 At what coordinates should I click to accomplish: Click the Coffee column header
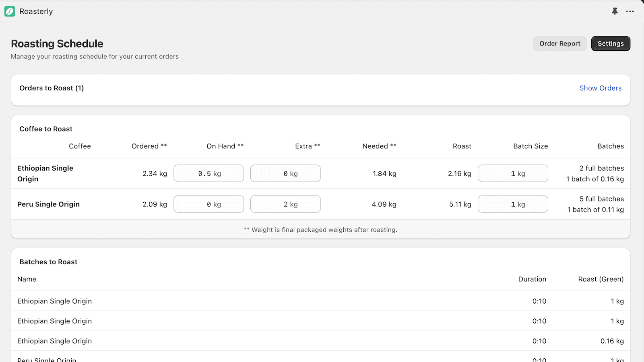click(80, 146)
